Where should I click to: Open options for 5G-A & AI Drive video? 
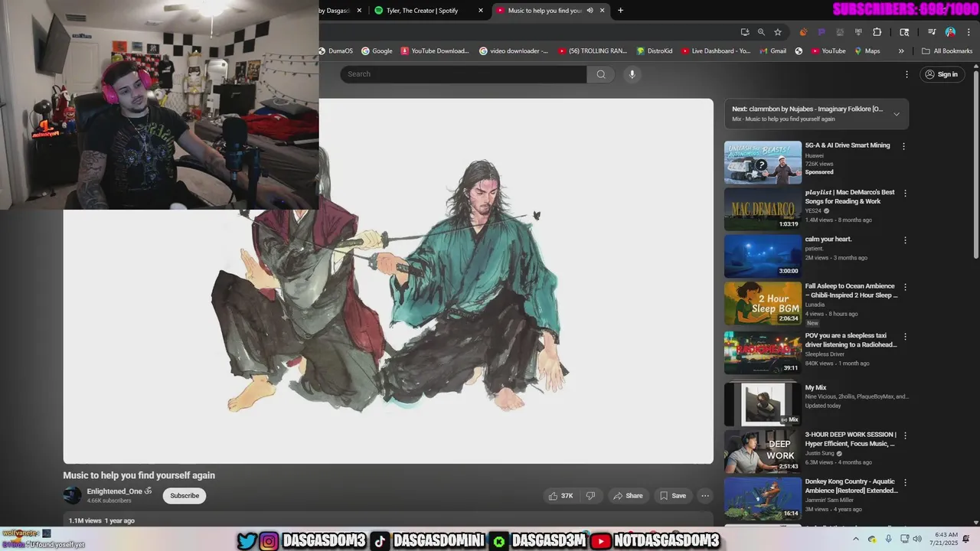pos(904,145)
